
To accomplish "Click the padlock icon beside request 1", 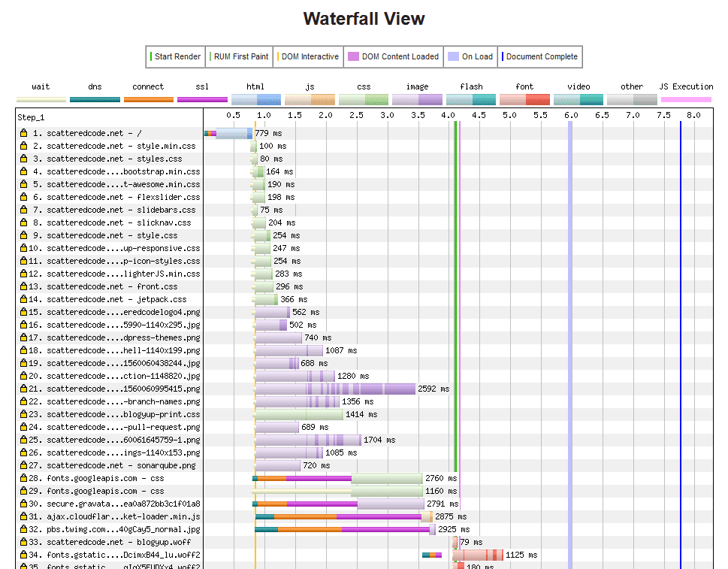I will coord(23,133).
